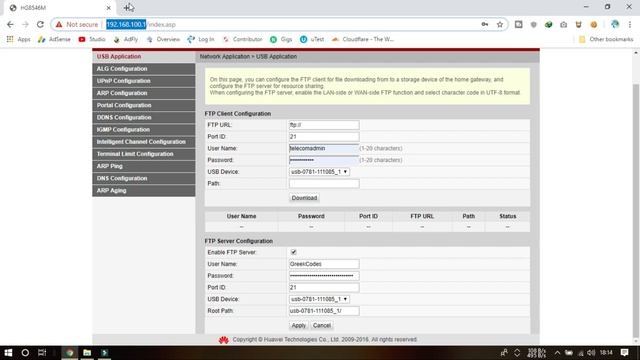Expand FTP server USB Device dropdown
The height and width of the screenshot is (360, 640).
(x=319, y=299)
